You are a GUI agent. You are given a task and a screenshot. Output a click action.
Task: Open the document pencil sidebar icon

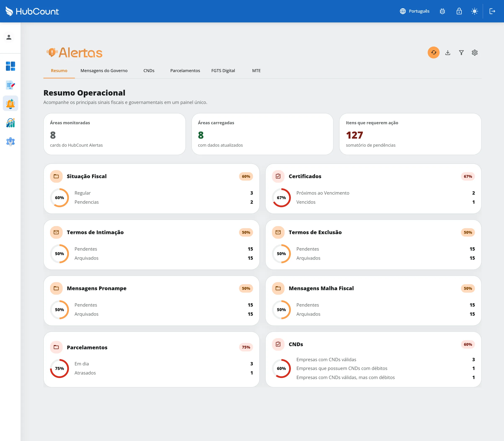point(10,85)
